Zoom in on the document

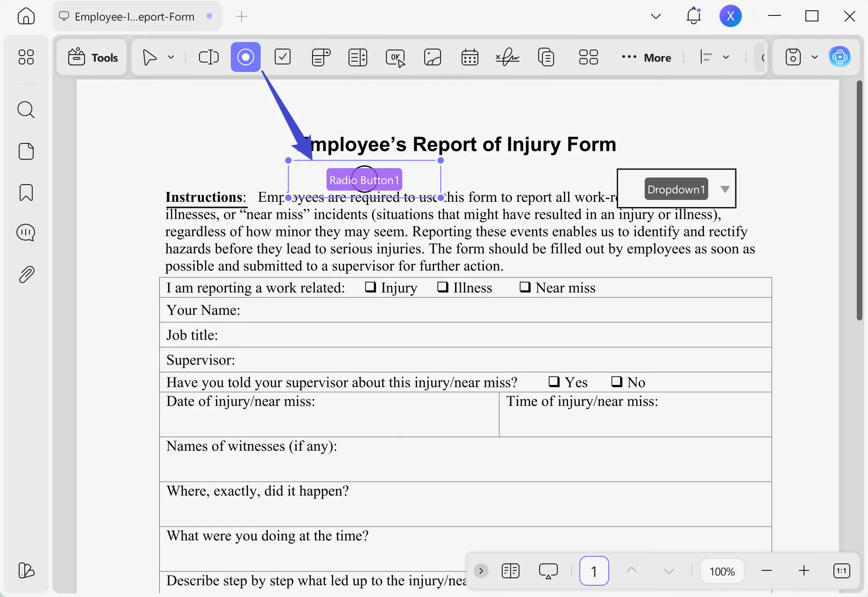click(804, 570)
